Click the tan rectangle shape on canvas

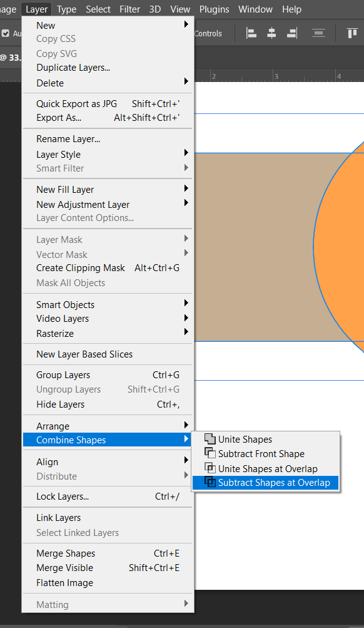pyautogui.click(x=256, y=247)
